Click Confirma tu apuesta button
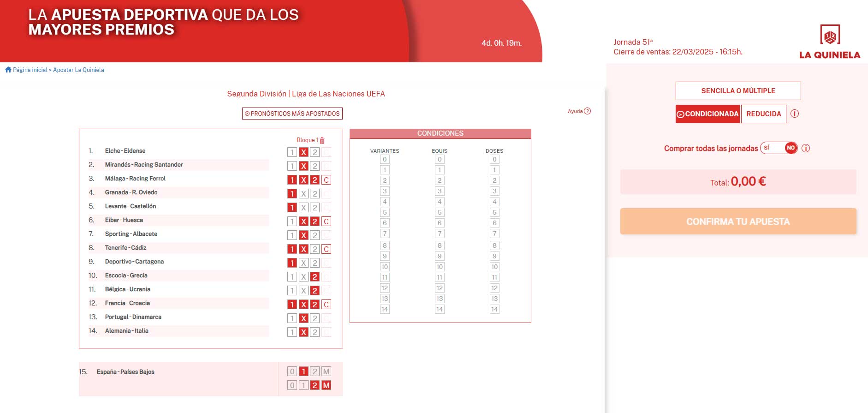This screenshot has height=413, width=868. [x=738, y=221]
